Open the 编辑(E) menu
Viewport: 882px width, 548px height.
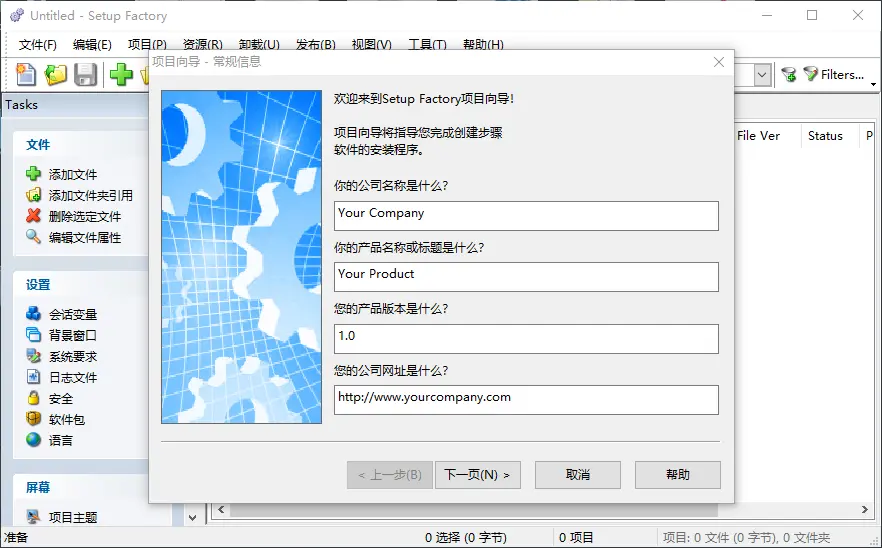pyautogui.click(x=92, y=44)
